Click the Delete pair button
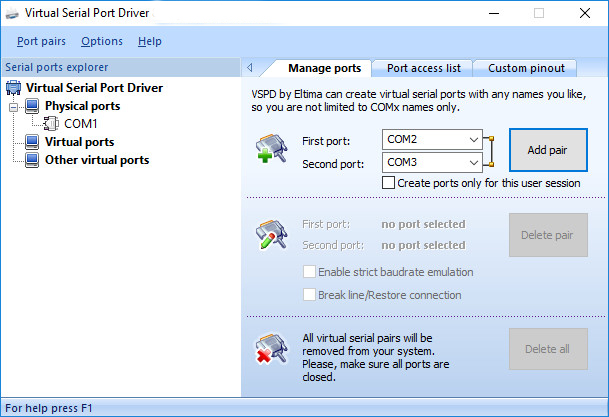The width and height of the screenshot is (609, 417). point(548,235)
